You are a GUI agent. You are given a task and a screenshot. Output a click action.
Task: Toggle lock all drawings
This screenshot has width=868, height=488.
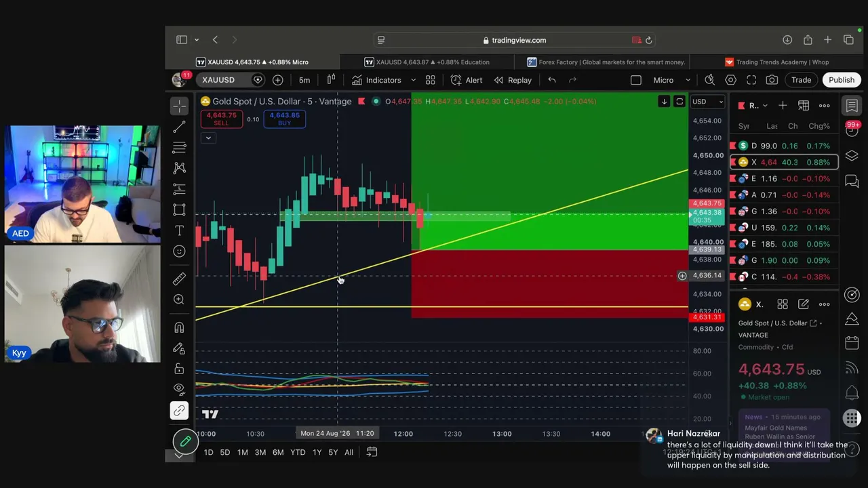click(179, 369)
